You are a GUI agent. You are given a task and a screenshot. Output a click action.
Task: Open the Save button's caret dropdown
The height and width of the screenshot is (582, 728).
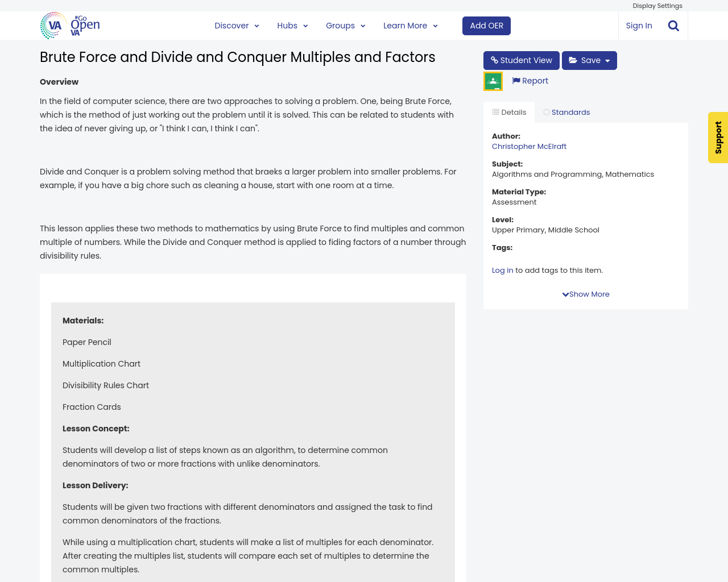pyautogui.click(x=609, y=59)
